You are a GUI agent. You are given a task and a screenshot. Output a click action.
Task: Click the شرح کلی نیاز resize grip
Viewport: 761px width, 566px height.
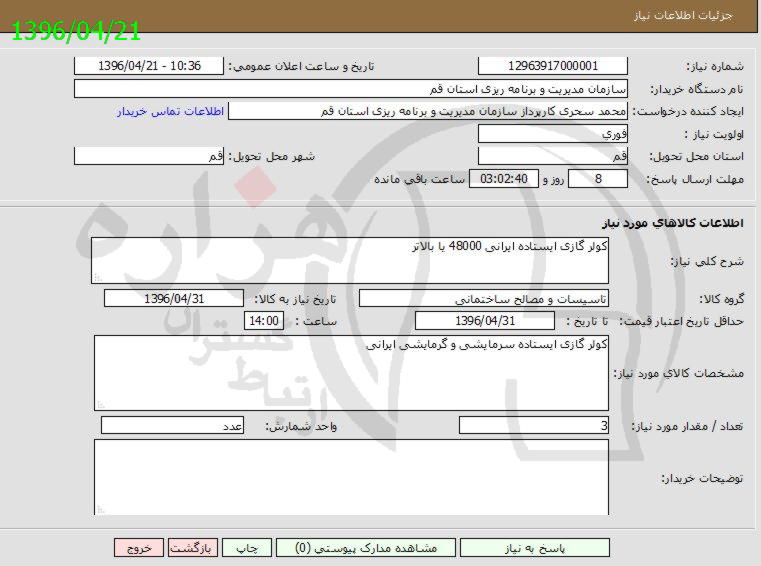click(99, 277)
